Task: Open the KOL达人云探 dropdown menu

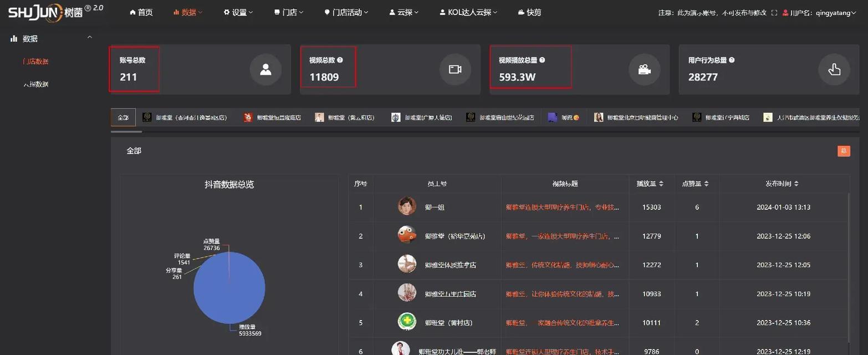Action: [x=468, y=12]
